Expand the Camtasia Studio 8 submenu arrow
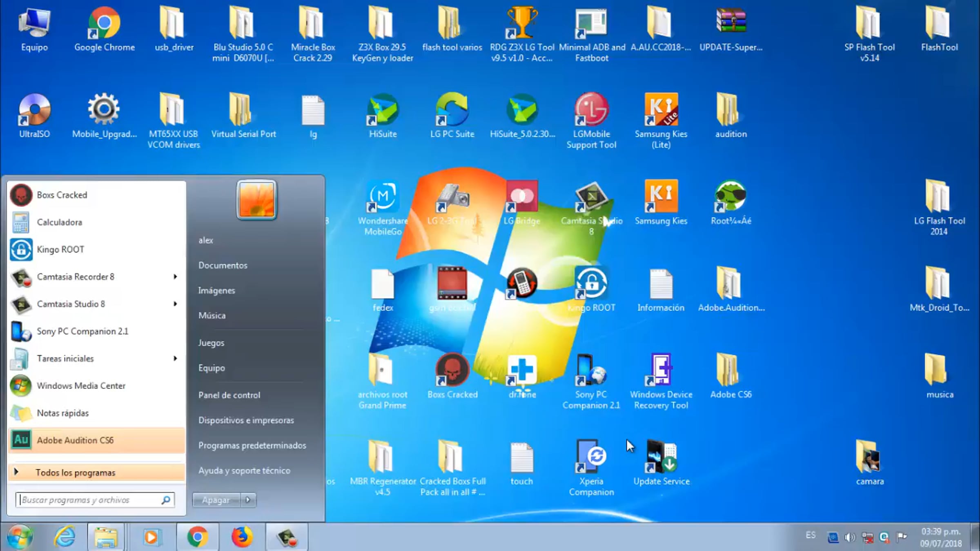Viewport: 980px width, 551px height. tap(175, 304)
